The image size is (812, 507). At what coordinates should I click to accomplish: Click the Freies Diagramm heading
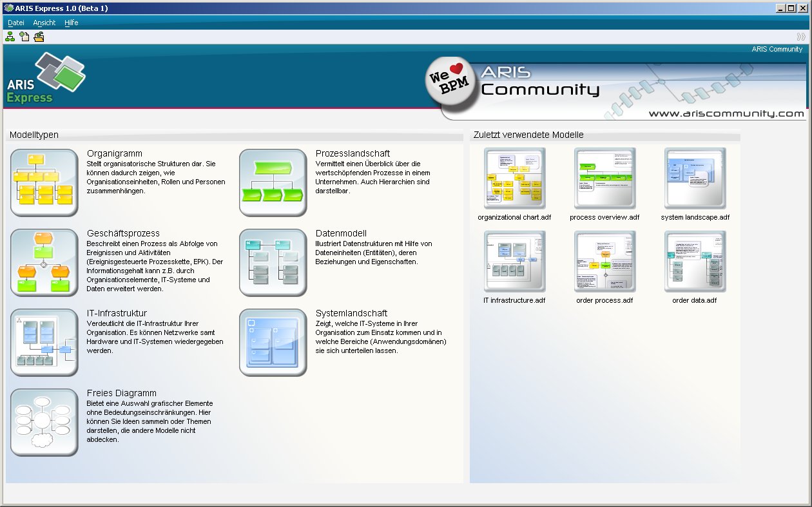[x=122, y=393]
